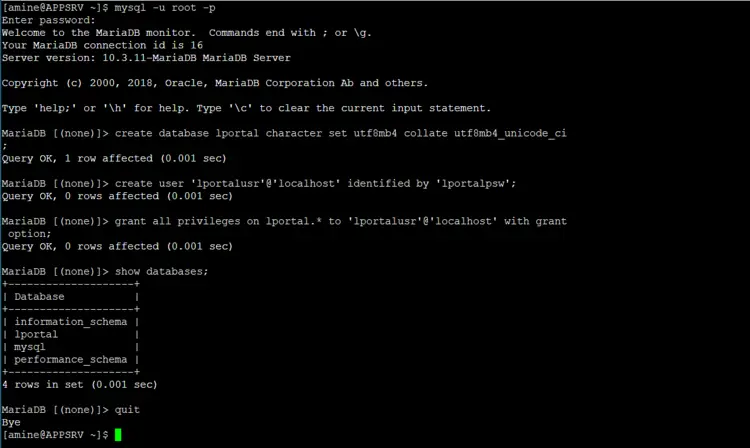Click the create user 'lportalusr' statement
This screenshot has width=750, height=448.
click(315, 184)
